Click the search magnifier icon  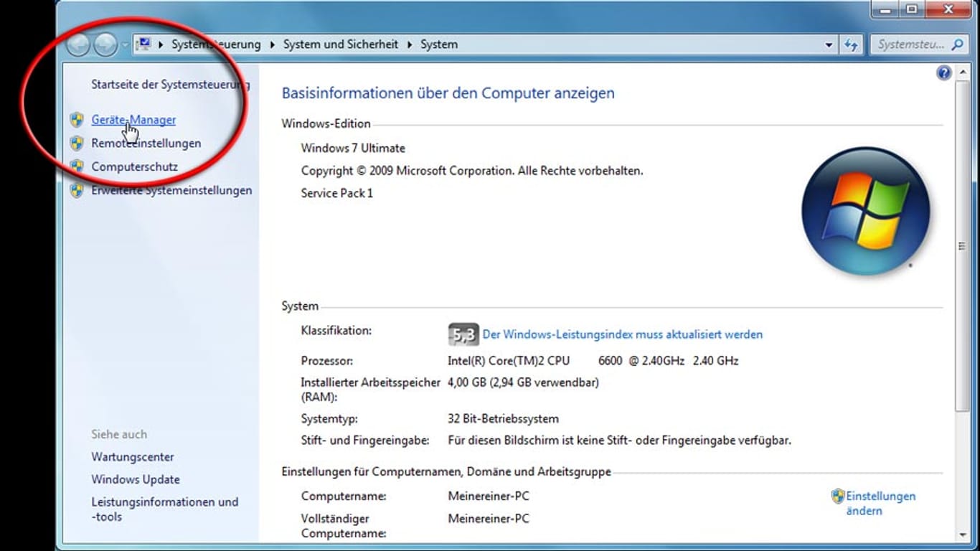[957, 44]
